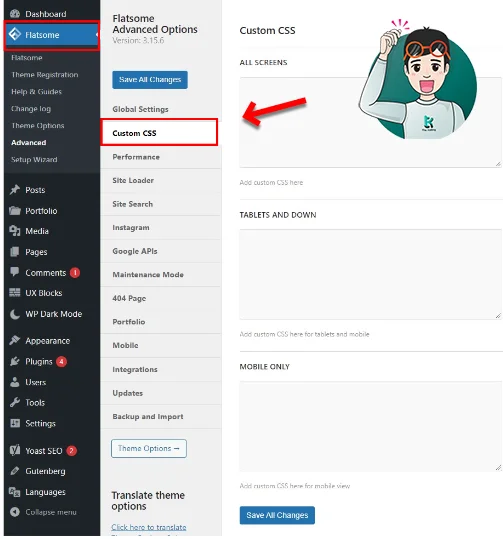Click the Theme Options arrow button
503x539 pixels.
coord(149,448)
